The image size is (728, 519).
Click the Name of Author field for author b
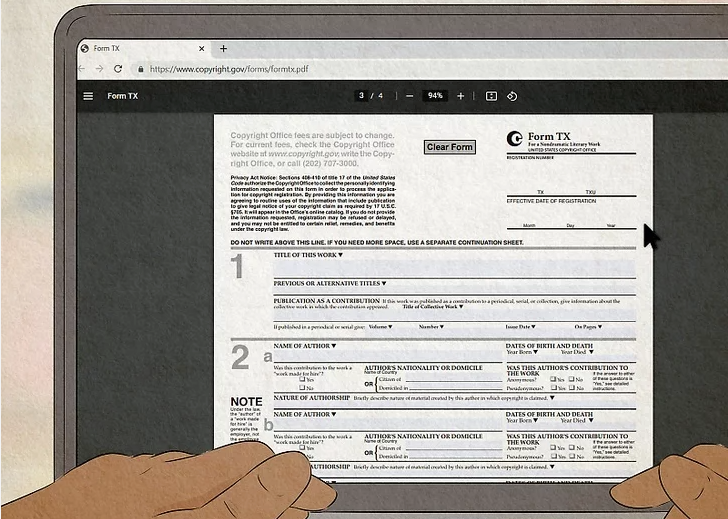pyautogui.click(x=388, y=424)
